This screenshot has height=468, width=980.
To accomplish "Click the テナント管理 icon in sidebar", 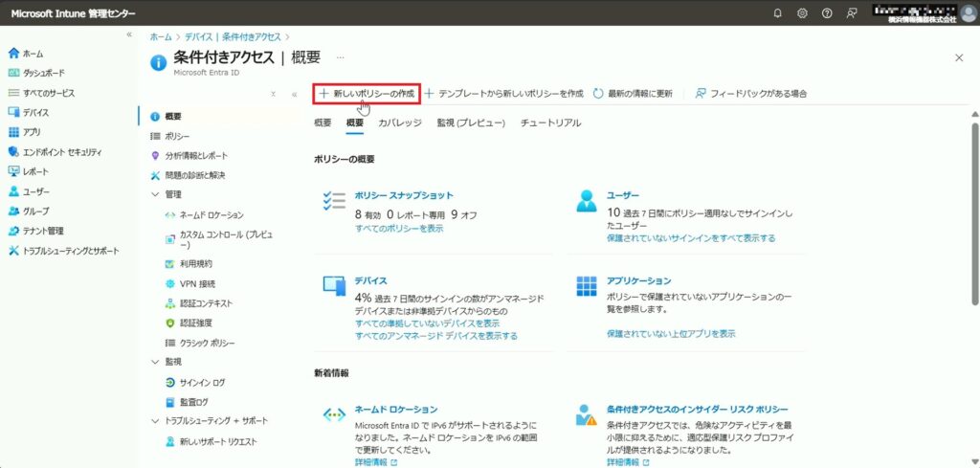I will click(x=14, y=231).
